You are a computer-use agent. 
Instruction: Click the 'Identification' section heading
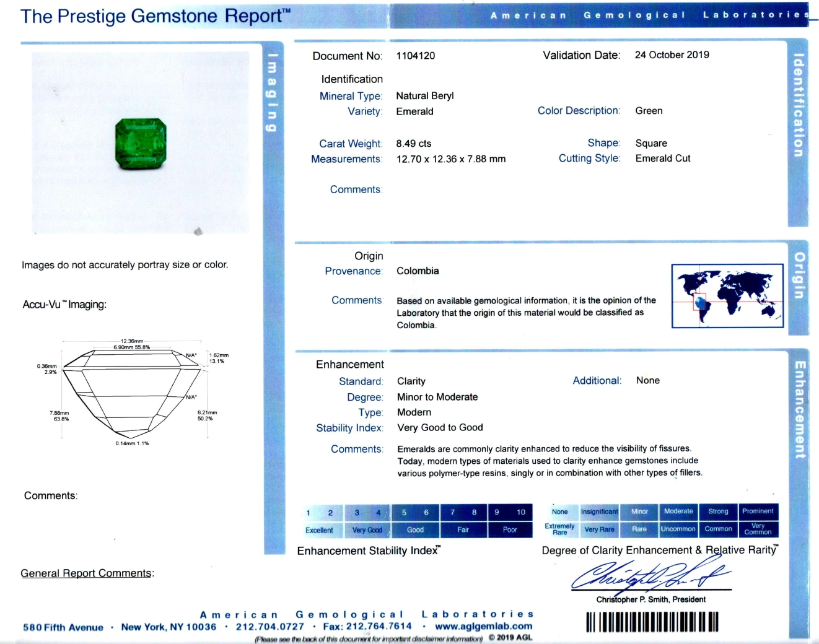tap(352, 79)
